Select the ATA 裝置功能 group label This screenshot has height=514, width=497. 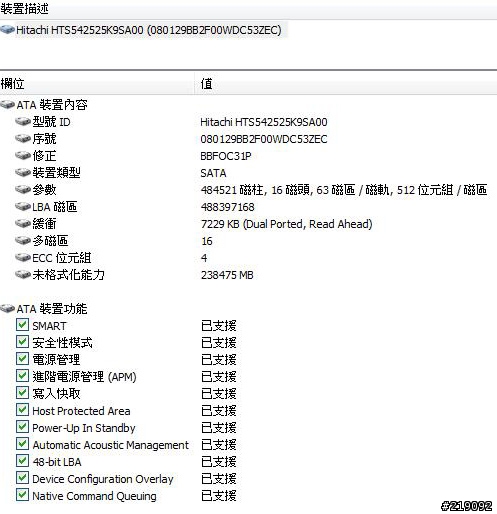coord(52,309)
